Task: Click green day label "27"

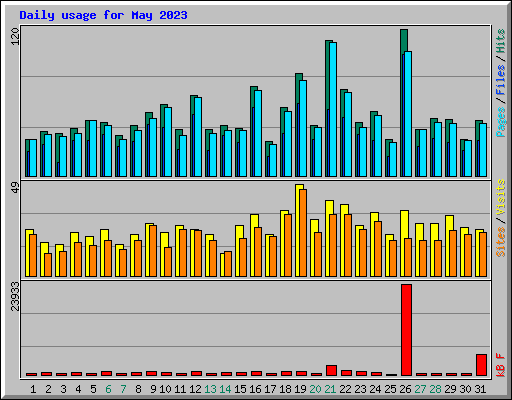Action: pyautogui.click(x=420, y=389)
